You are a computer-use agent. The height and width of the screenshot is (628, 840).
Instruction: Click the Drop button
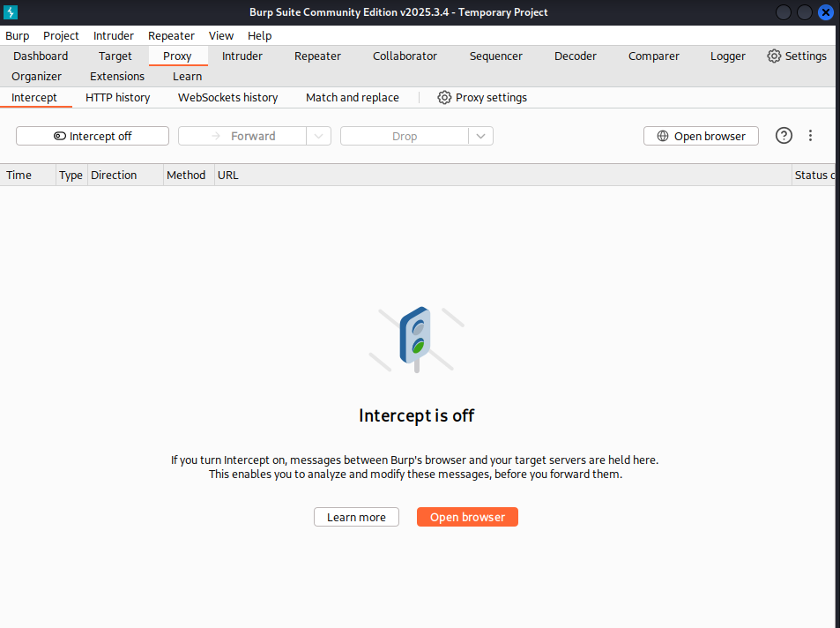pyautogui.click(x=405, y=136)
